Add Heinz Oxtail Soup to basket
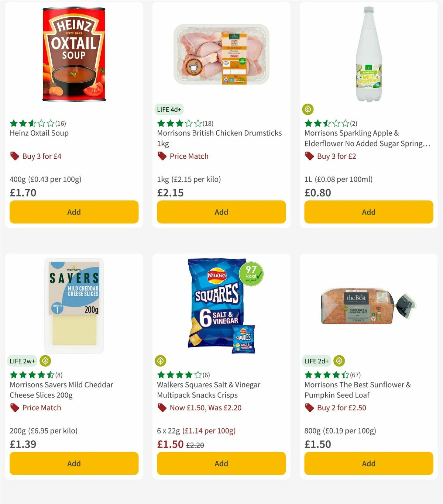 point(74,212)
